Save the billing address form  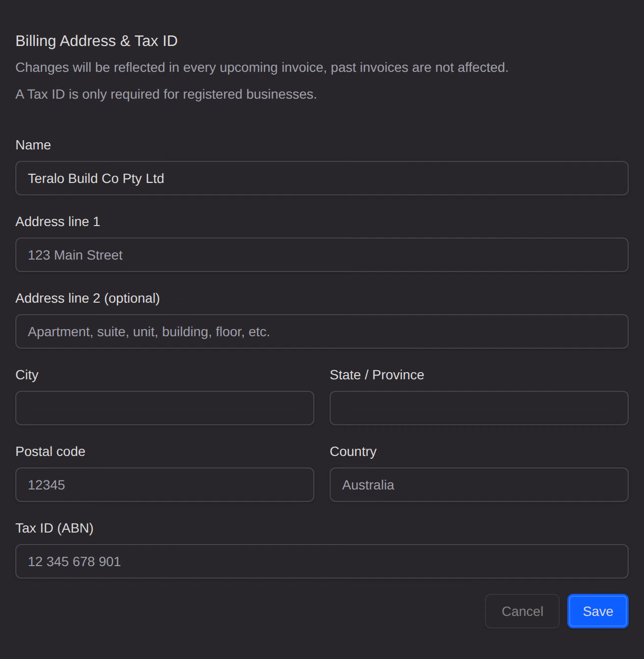click(598, 611)
